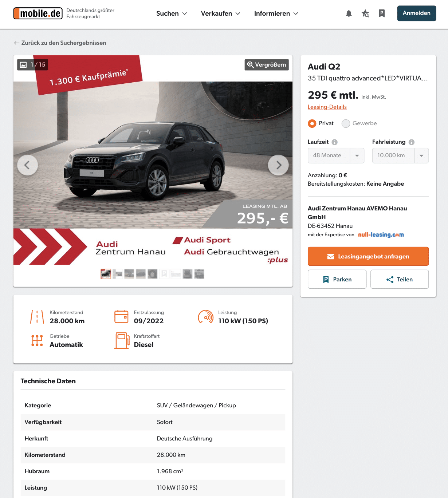Click Leasingangebot anfragen button
The height and width of the screenshot is (498, 448).
point(368,256)
